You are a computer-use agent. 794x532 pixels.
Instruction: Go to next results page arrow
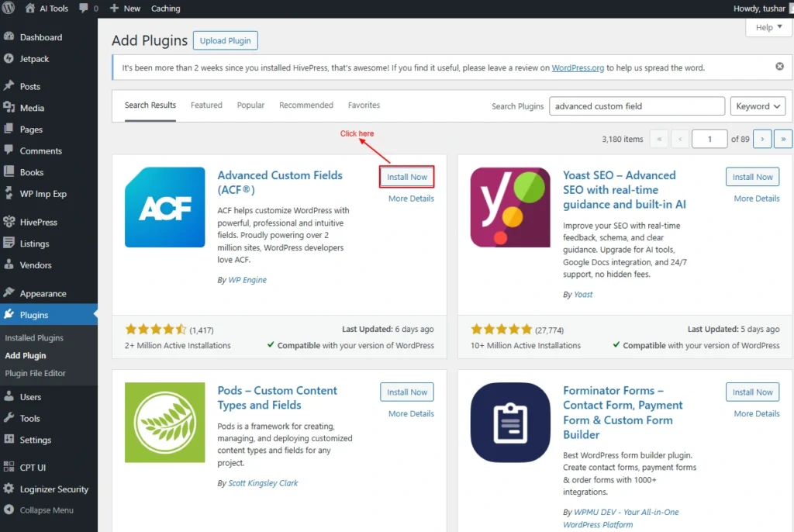click(762, 139)
